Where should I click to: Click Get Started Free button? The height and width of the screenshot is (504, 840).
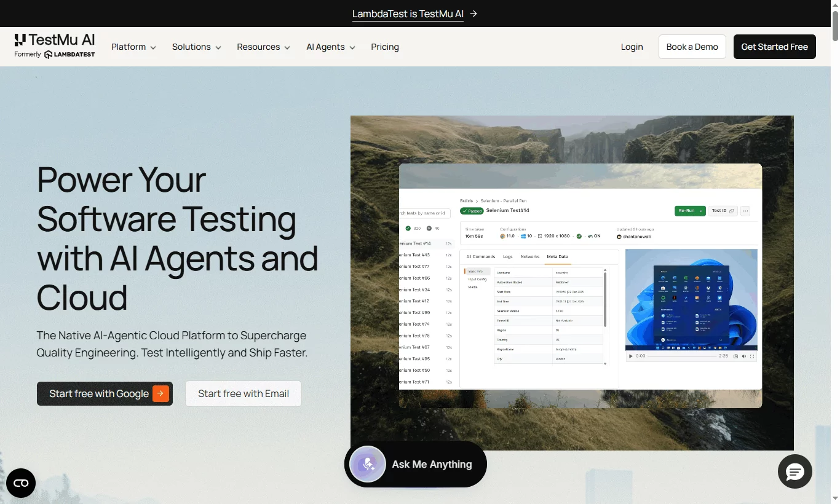point(775,47)
